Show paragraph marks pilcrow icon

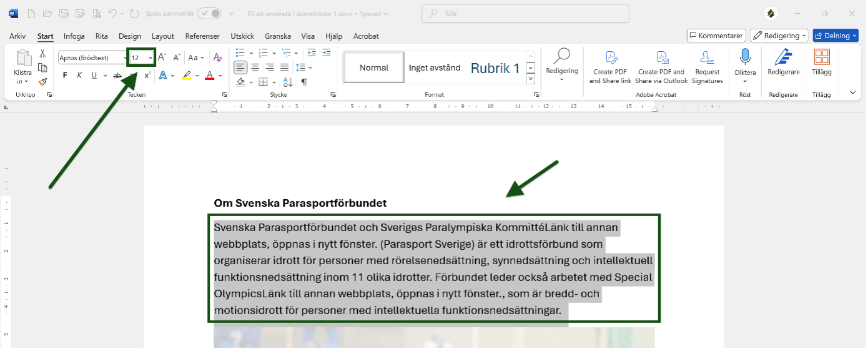coord(304,82)
